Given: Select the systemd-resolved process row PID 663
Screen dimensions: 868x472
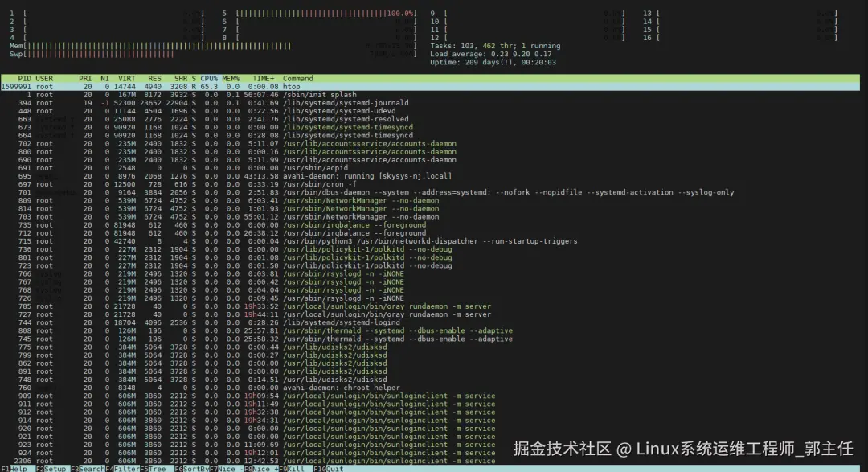Looking at the screenshot, I should 430,119.
